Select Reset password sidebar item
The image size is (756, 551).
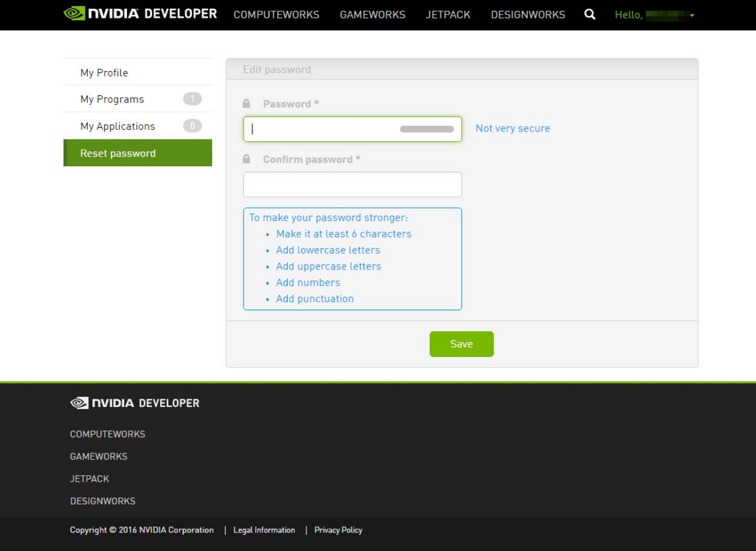click(x=137, y=153)
